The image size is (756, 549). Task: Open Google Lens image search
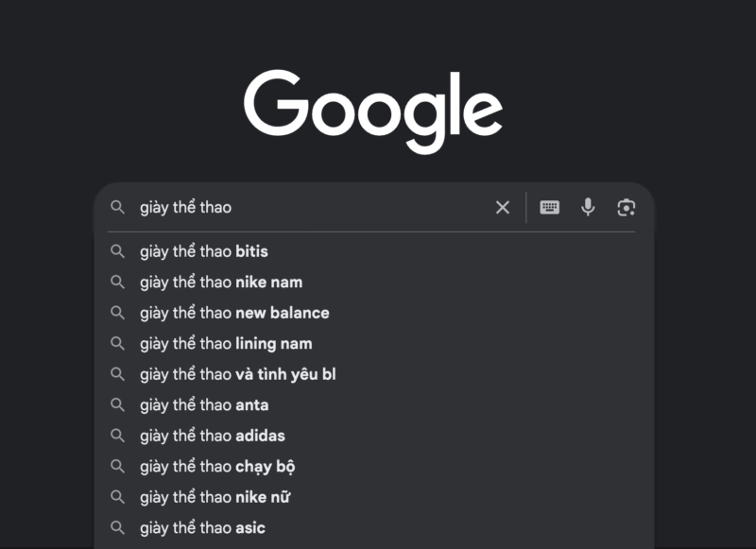tap(626, 208)
